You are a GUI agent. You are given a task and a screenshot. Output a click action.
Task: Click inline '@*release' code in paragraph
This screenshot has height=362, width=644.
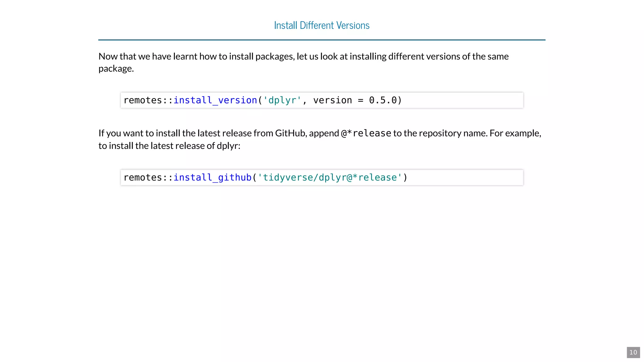pyautogui.click(x=366, y=133)
